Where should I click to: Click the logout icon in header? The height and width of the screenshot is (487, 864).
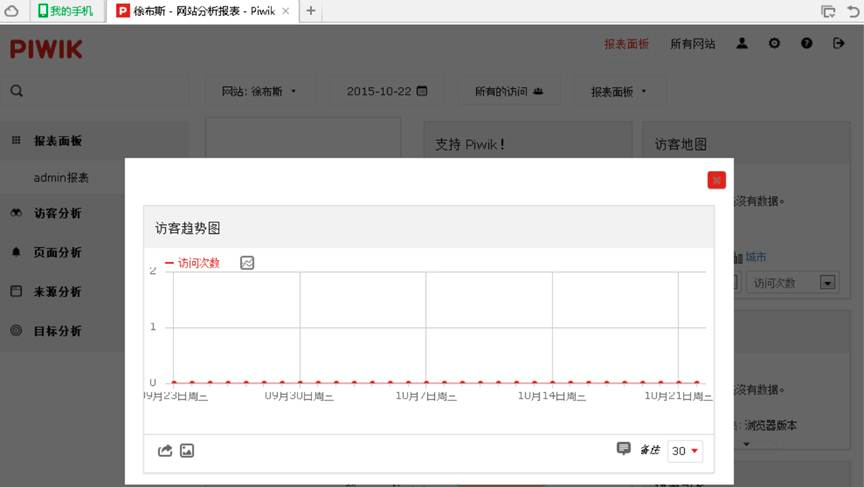click(x=839, y=43)
